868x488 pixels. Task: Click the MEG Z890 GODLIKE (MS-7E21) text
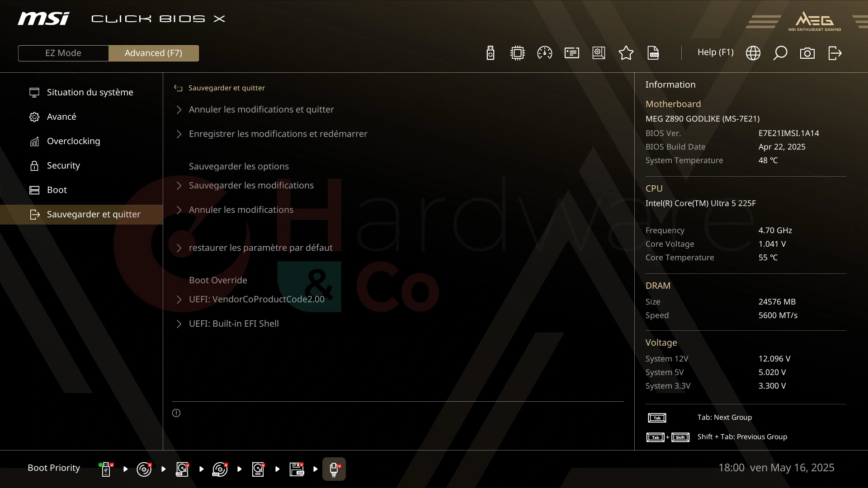(x=702, y=119)
